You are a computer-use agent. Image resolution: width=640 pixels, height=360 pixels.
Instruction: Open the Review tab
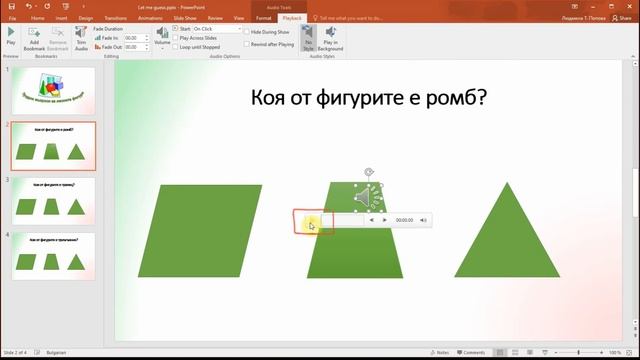[215, 18]
